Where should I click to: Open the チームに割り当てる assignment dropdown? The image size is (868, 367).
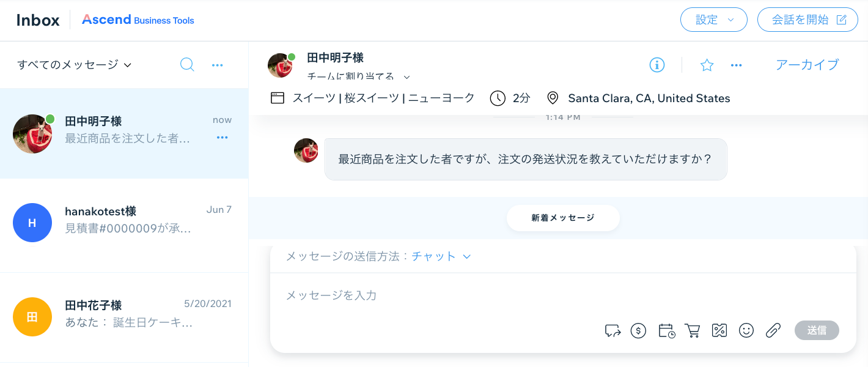point(357,77)
